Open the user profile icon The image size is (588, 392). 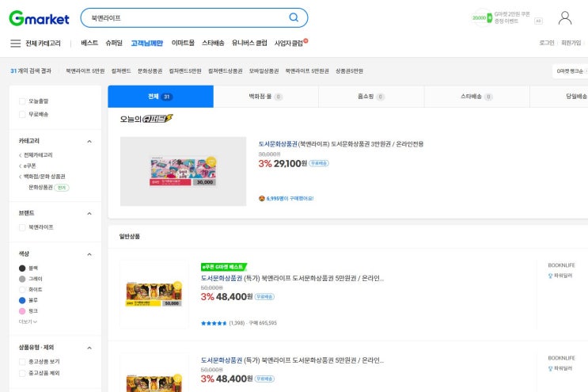pyautogui.click(x=565, y=17)
